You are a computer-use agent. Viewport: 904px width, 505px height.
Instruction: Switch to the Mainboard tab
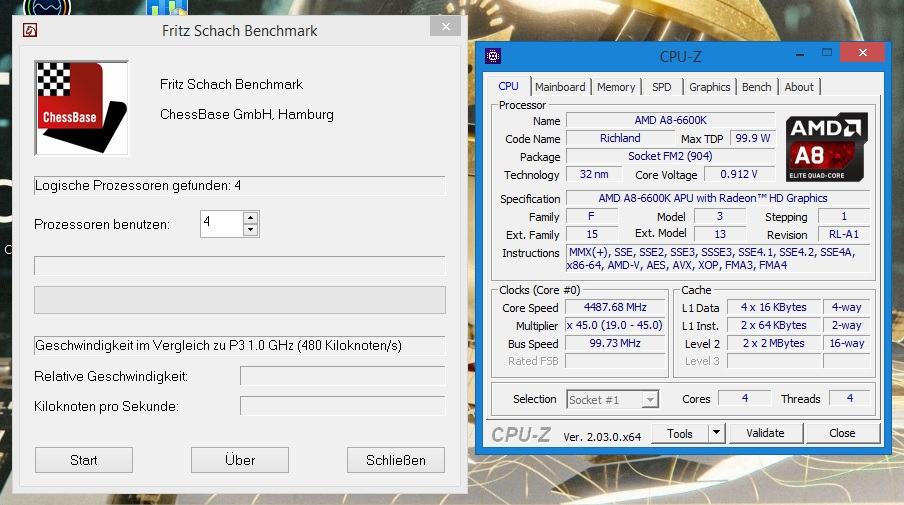560,87
